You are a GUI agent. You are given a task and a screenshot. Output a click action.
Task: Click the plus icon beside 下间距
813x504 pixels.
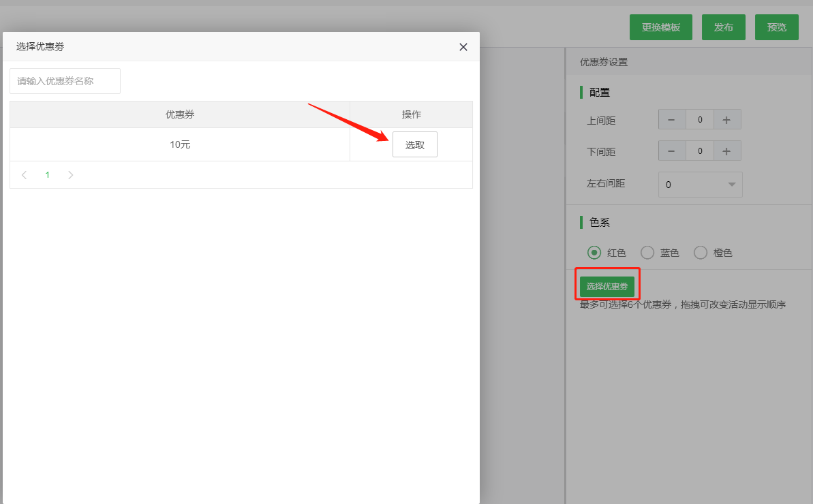[x=726, y=151]
